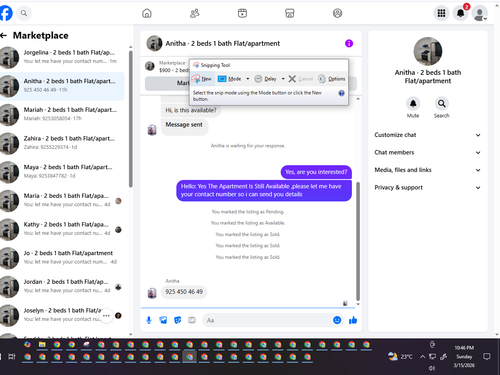Click 'Hi, is this available?' message
This screenshot has width=500, height=375.
pyautogui.click(x=191, y=110)
